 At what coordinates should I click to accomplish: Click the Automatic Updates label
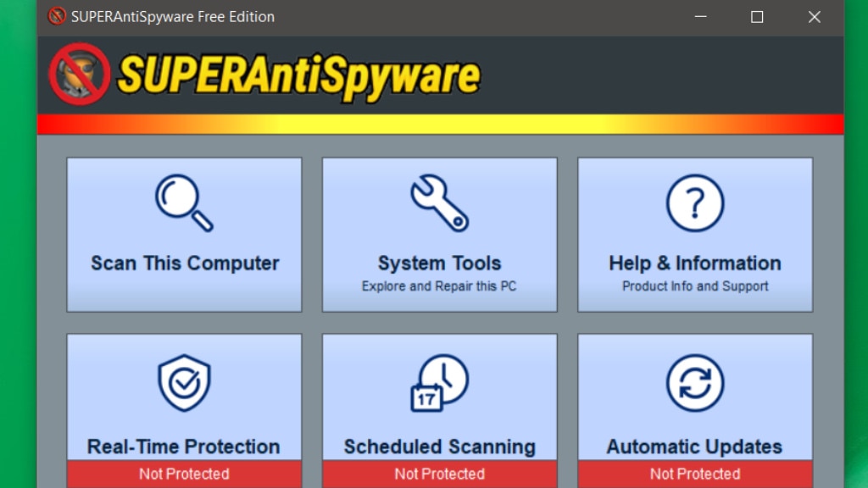694,446
